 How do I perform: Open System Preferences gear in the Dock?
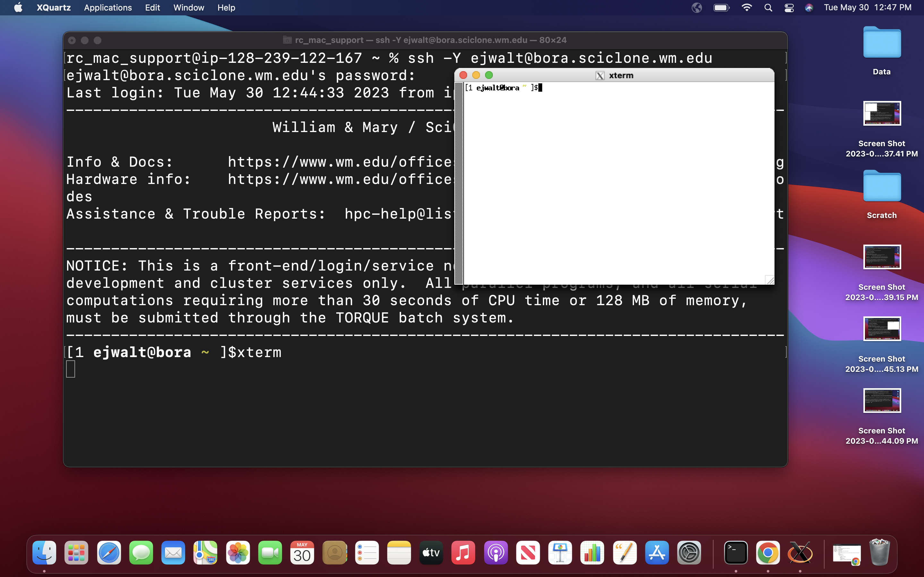[689, 552]
